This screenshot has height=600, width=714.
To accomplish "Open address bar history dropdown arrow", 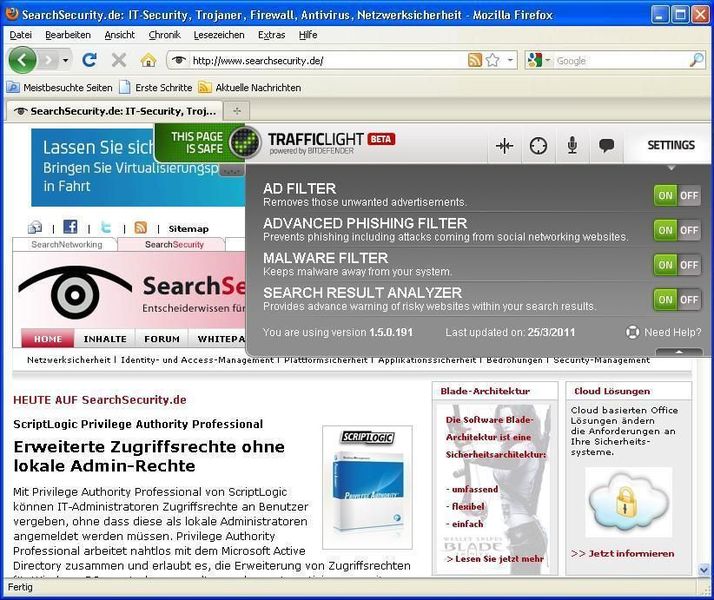I will [510, 60].
